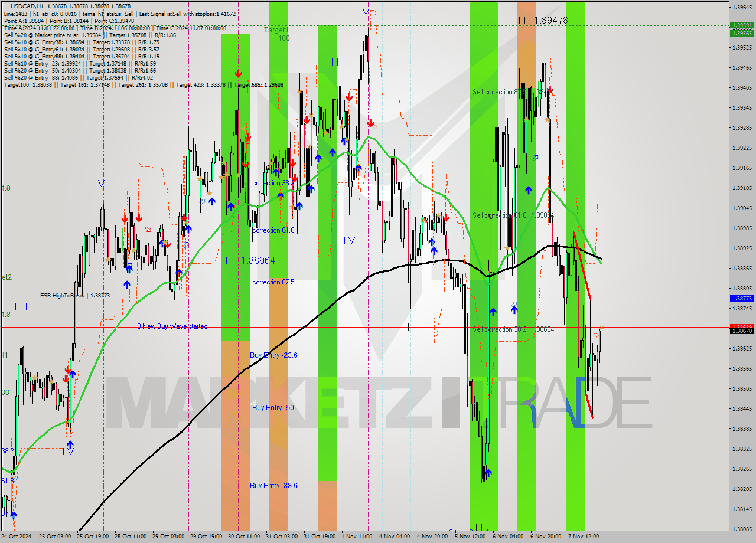The height and width of the screenshot is (543, 756).
Task: Click the black 1.38678 current price tag
Action: click(x=742, y=331)
